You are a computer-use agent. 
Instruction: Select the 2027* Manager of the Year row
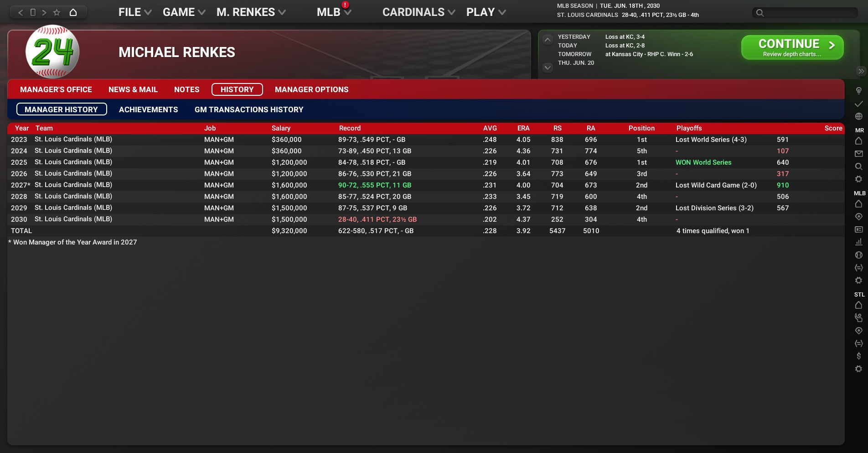click(x=426, y=185)
